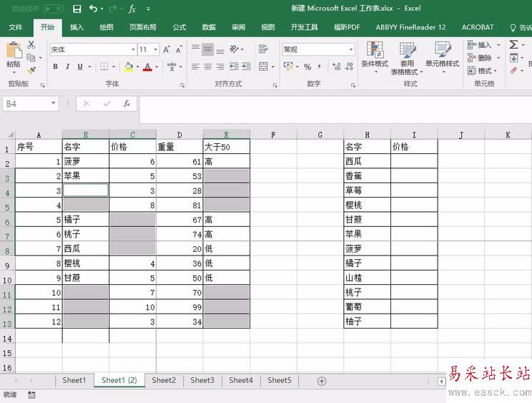Switch to the 页面布局 tab
The height and width of the screenshot is (403, 532).
(142, 27)
